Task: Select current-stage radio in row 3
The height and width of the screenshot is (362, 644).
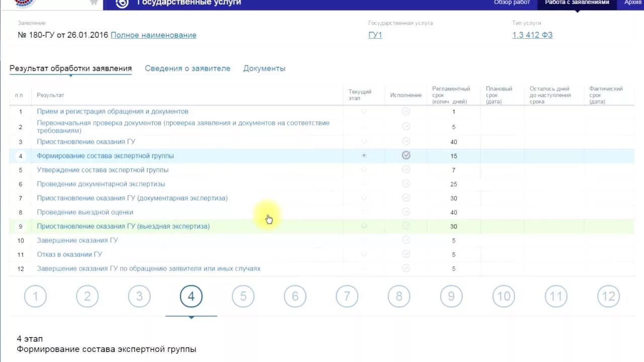Action: 364,142
